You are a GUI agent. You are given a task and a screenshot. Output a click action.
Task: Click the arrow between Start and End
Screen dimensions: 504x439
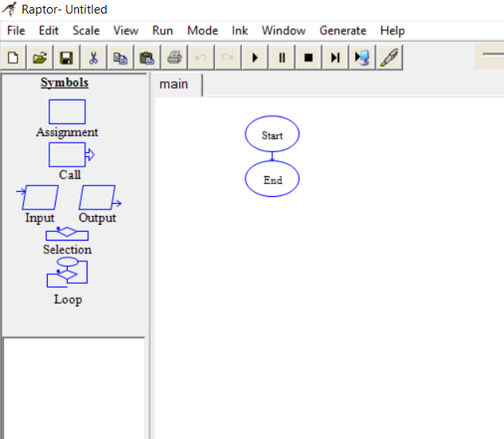click(x=272, y=156)
